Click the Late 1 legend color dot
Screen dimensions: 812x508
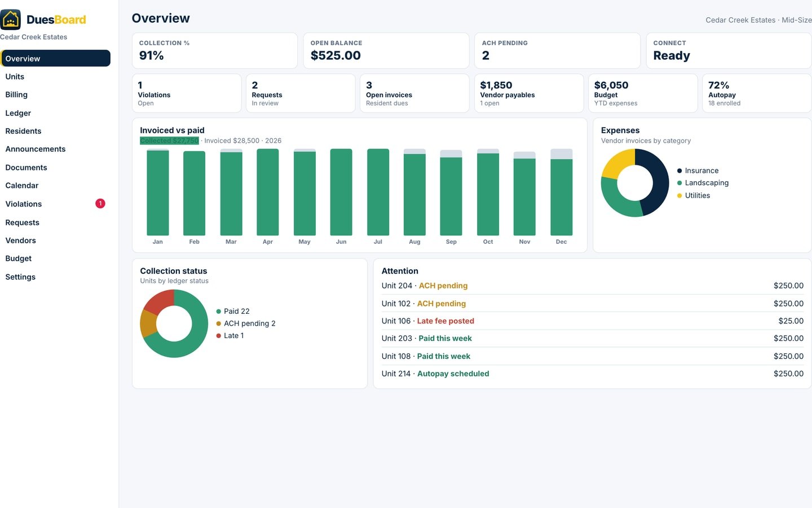tap(219, 336)
